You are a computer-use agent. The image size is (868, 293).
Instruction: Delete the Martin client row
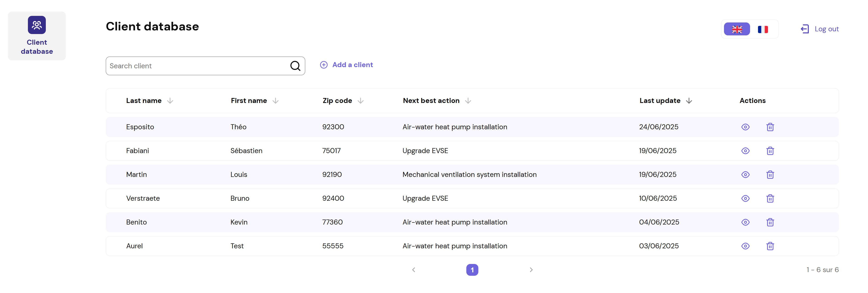coord(770,175)
